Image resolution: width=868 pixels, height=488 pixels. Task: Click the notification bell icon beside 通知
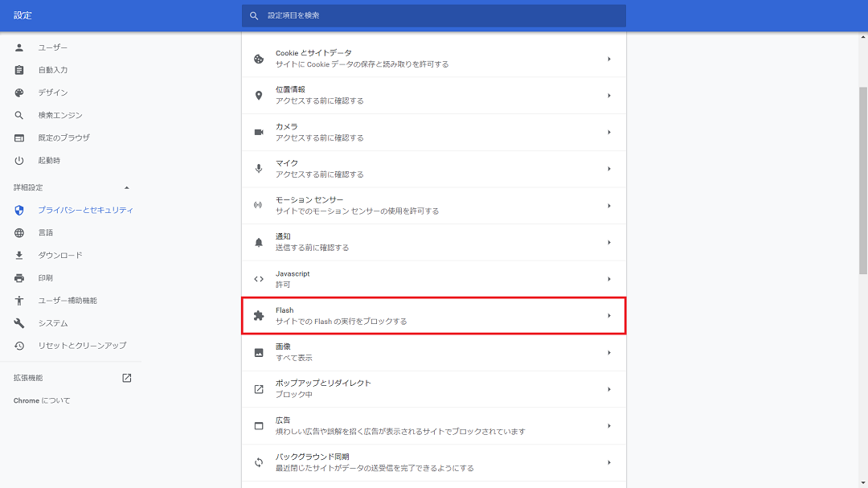click(259, 242)
